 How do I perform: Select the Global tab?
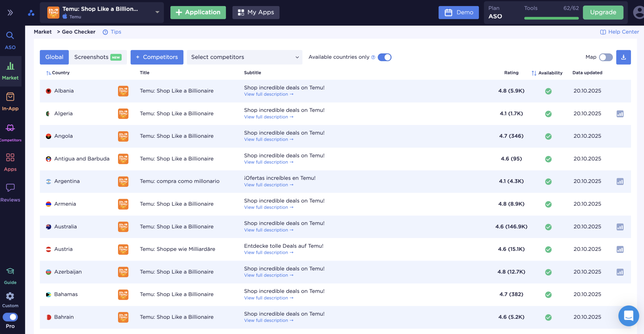[54, 57]
